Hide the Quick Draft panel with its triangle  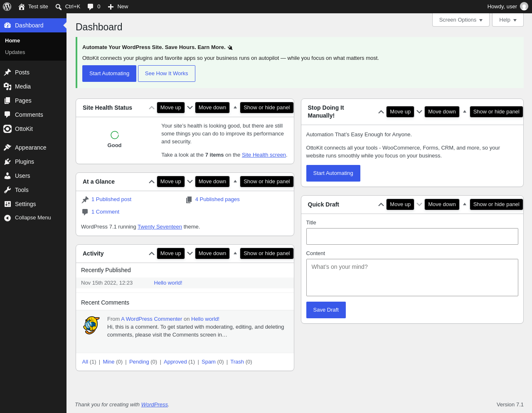(465, 204)
